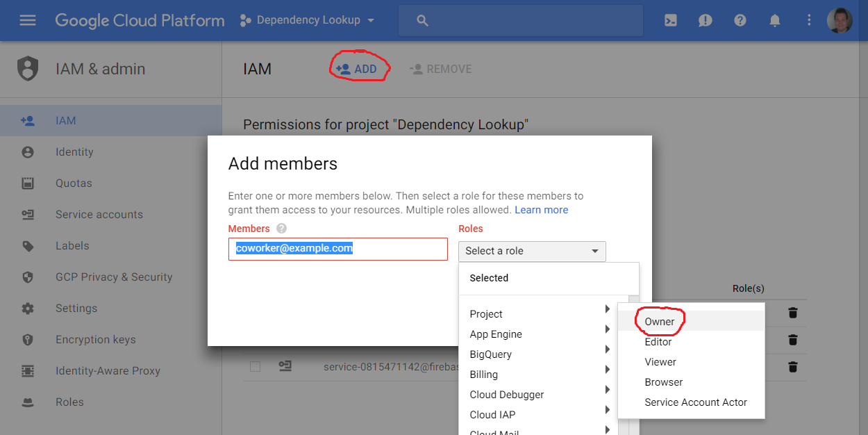Expand the App Engine role category
The width and height of the screenshot is (868, 435).
coord(538,334)
